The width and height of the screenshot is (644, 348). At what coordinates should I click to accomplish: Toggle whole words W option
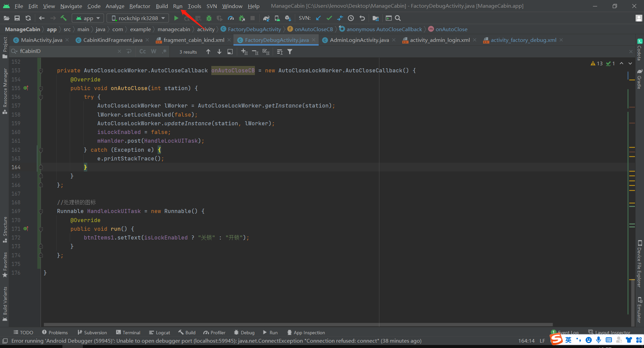[x=154, y=51]
